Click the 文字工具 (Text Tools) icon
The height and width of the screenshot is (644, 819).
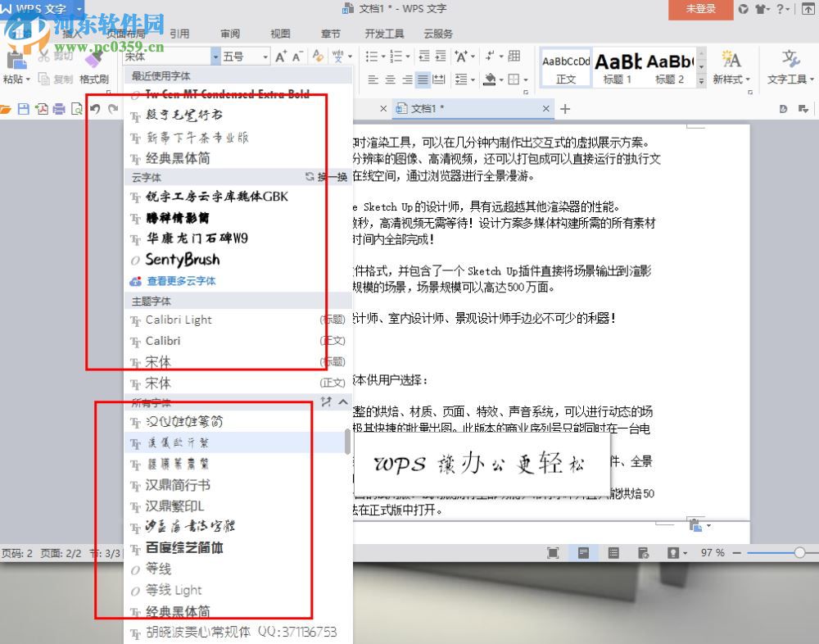point(788,64)
